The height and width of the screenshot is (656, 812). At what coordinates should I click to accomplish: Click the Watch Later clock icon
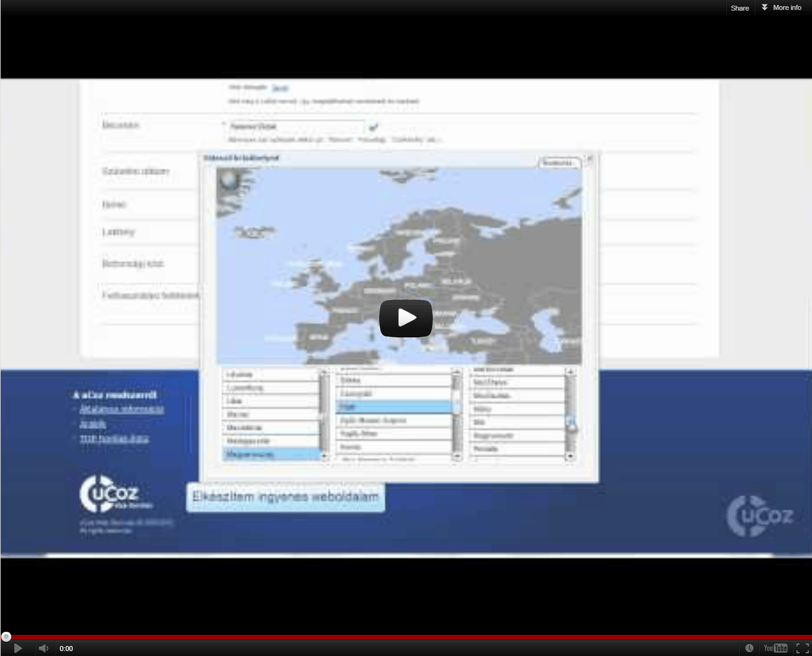[x=749, y=648]
